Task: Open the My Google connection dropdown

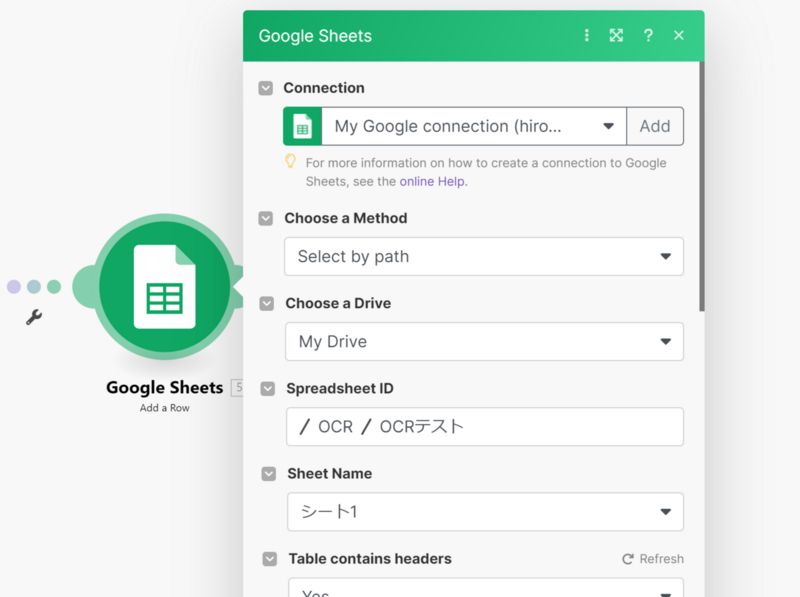Action: [x=474, y=126]
